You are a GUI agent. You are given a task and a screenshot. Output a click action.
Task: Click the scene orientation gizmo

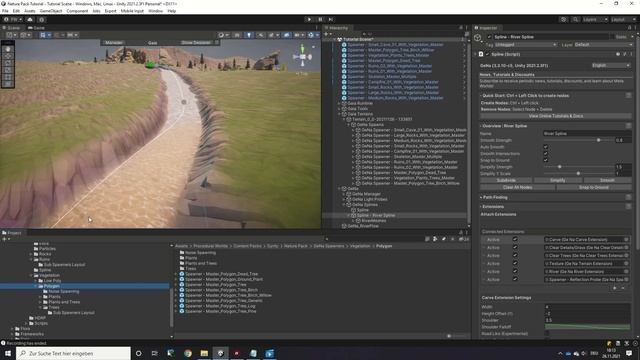click(x=302, y=57)
